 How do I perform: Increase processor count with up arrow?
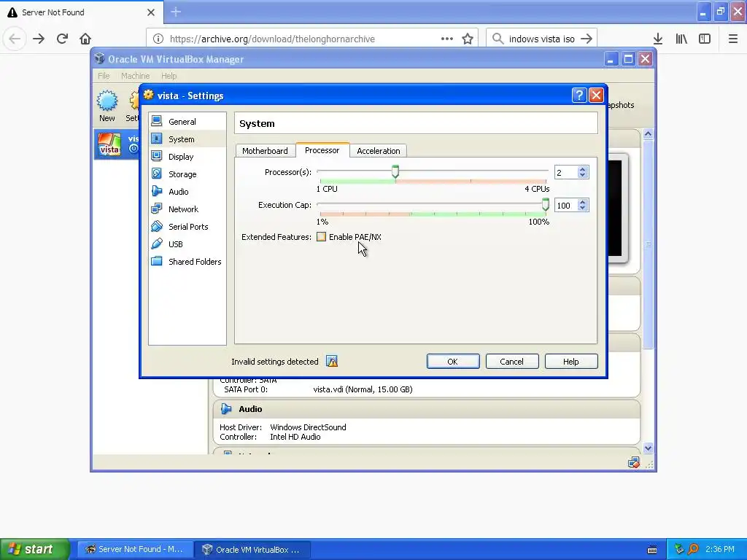pos(582,169)
